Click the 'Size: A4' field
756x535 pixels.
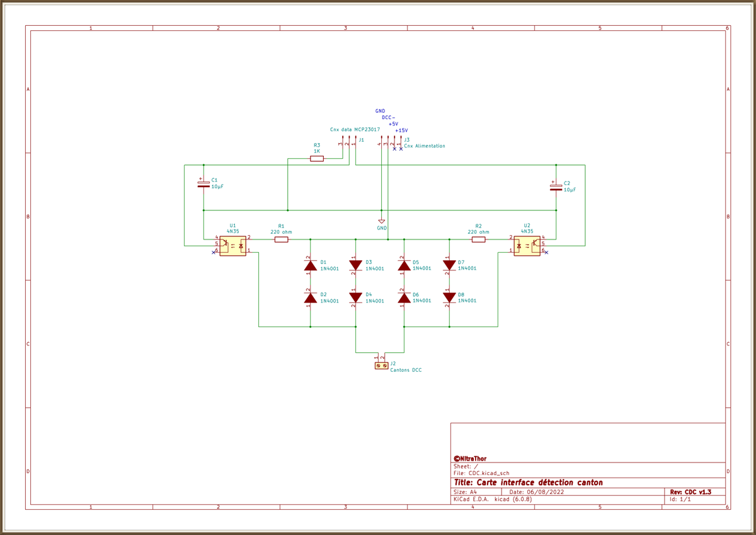coord(466,492)
